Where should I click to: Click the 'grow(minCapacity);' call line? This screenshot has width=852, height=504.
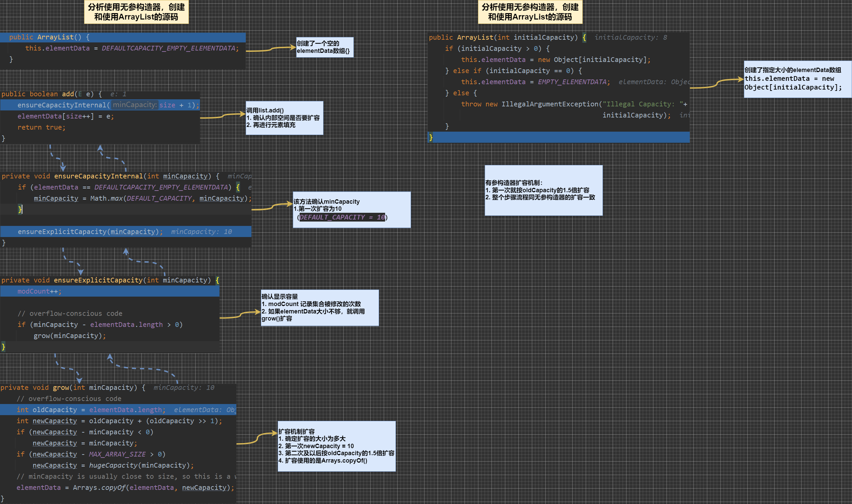point(70,336)
